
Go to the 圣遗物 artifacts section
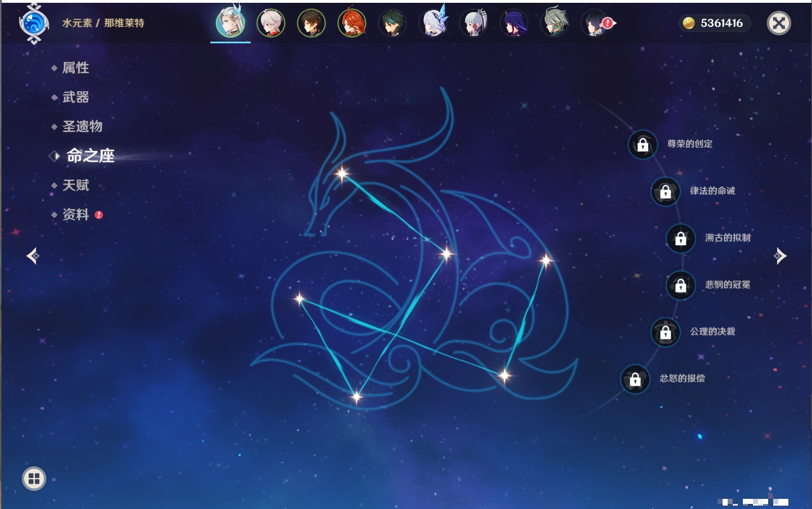pos(82,127)
